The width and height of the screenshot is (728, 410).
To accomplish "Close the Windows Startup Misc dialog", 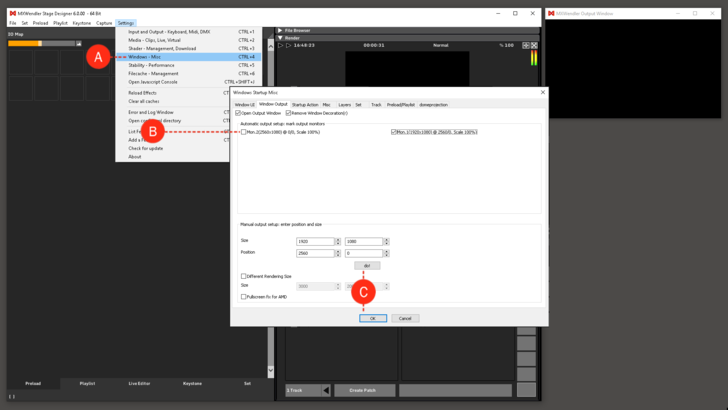I will coord(543,92).
